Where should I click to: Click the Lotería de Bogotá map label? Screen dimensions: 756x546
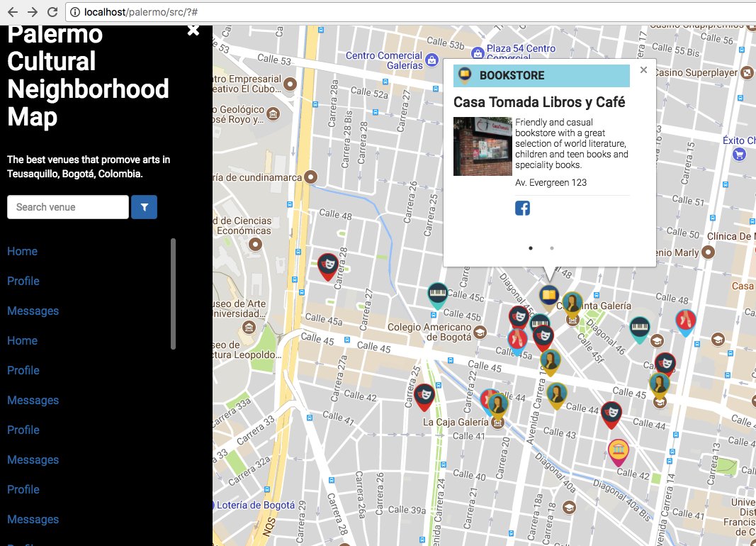[254, 505]
